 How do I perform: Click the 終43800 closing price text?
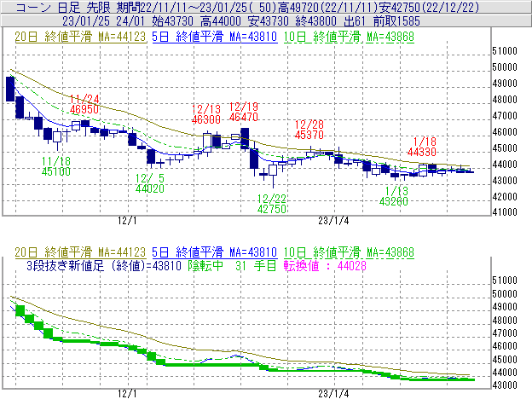(x=315, y=21)
